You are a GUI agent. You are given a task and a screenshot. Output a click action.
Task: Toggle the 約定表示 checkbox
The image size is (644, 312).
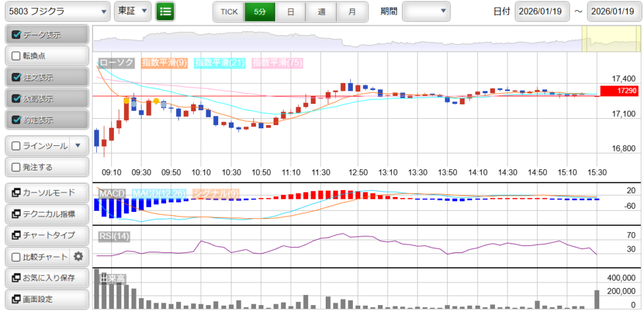17,120
